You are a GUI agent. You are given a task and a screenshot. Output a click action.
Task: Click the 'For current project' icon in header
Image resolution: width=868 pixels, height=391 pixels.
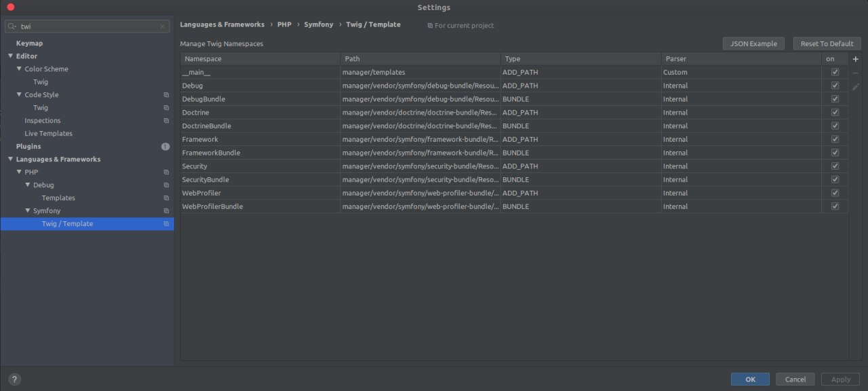pos(430,26)
